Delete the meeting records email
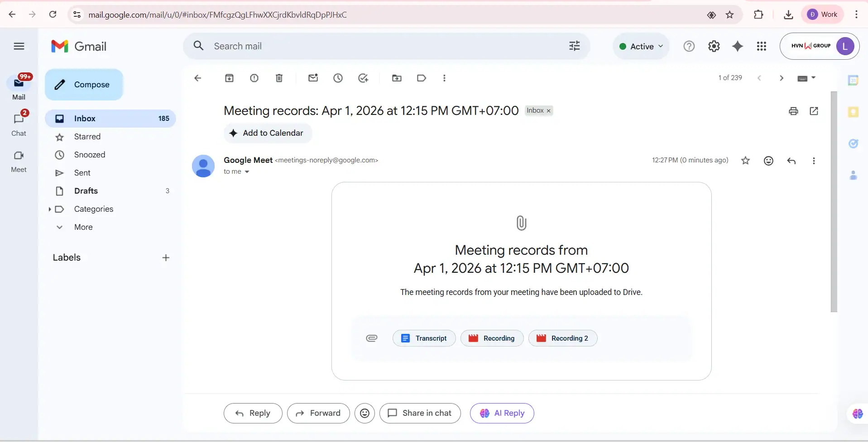The width and height of the screenshot is (868, 442). [279, 78]
